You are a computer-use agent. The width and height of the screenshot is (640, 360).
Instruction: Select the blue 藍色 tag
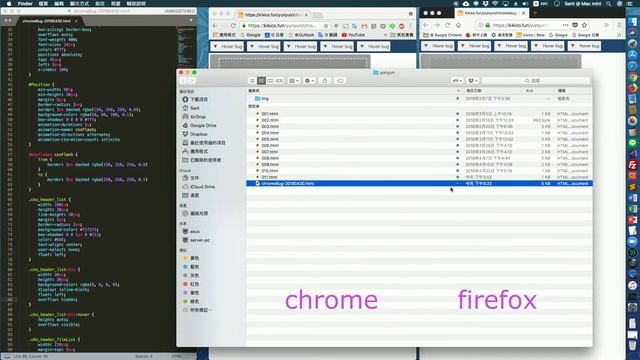click(191, 267)
